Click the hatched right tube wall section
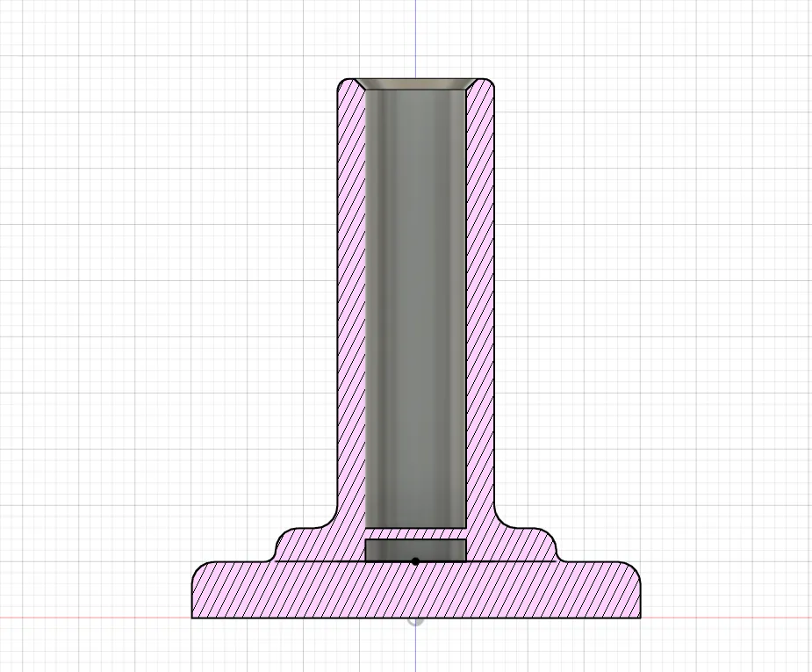The width and height of the screenshot is (812, 672). (480, 306)
